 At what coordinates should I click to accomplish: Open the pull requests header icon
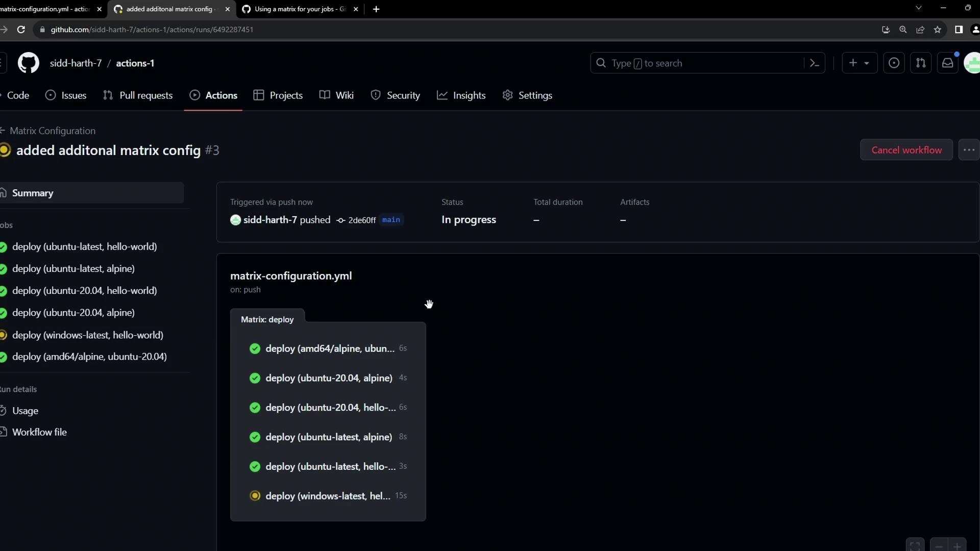921,63
